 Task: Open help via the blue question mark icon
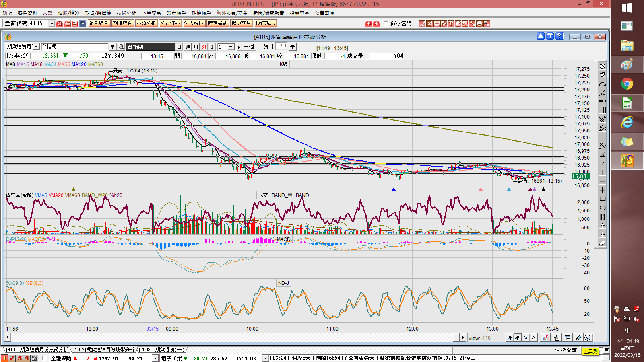[559, 36]
